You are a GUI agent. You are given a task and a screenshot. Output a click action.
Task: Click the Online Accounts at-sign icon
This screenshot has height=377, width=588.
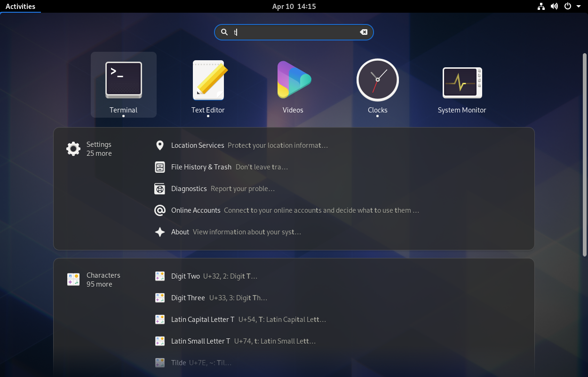point(160,210)
